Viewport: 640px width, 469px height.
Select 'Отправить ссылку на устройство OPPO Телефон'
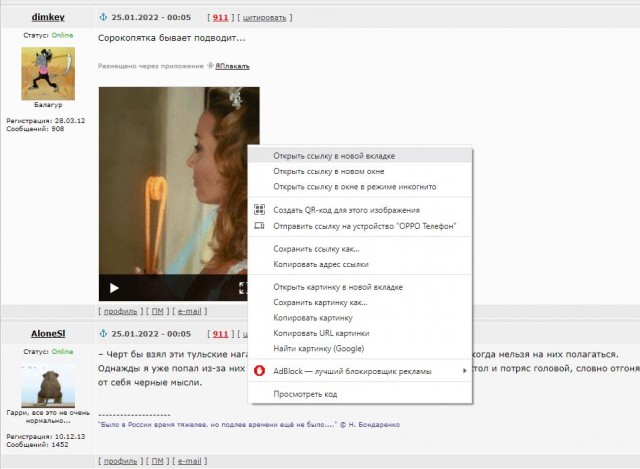pyautogui.click(x=360, y=226)
